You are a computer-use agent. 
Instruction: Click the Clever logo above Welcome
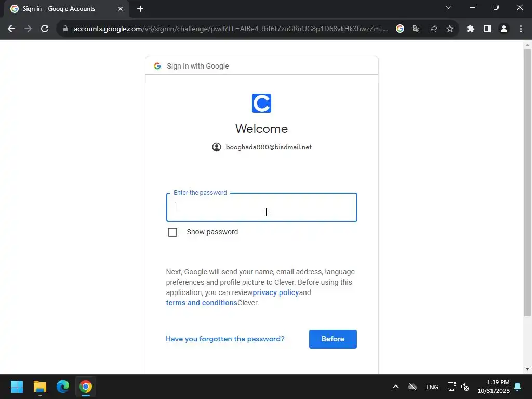tap(262, 103)
